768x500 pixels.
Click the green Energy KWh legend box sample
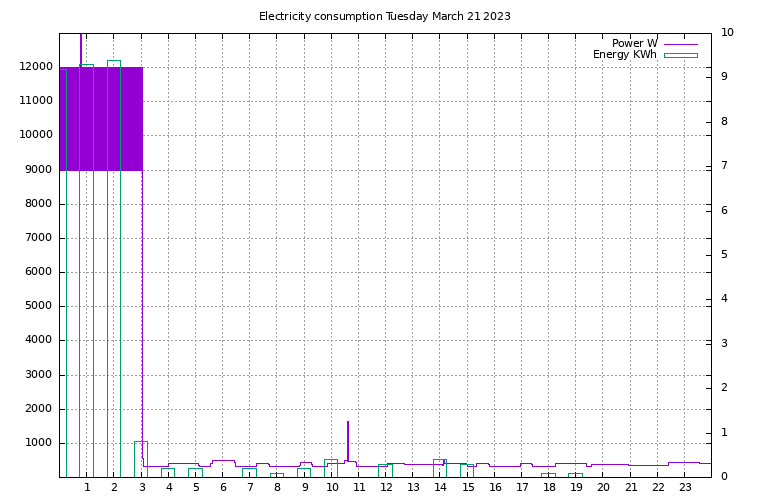(681, 55)
